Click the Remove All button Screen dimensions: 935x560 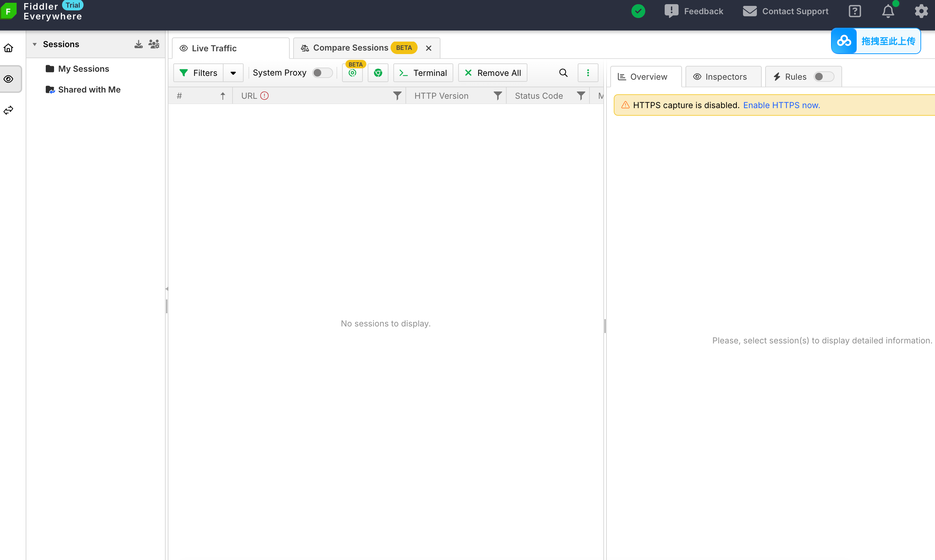493,73
